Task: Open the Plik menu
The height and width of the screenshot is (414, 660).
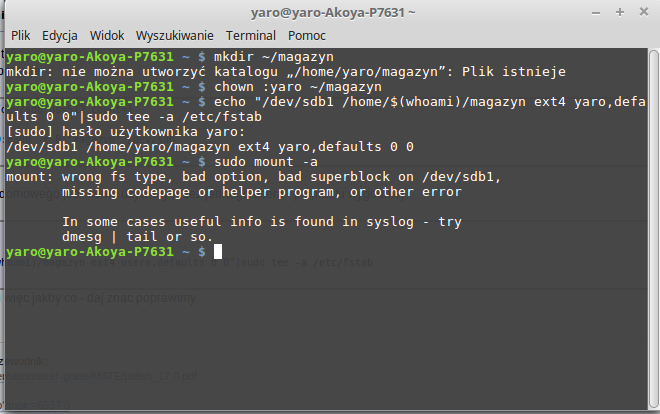Action: tap(21, 36)
